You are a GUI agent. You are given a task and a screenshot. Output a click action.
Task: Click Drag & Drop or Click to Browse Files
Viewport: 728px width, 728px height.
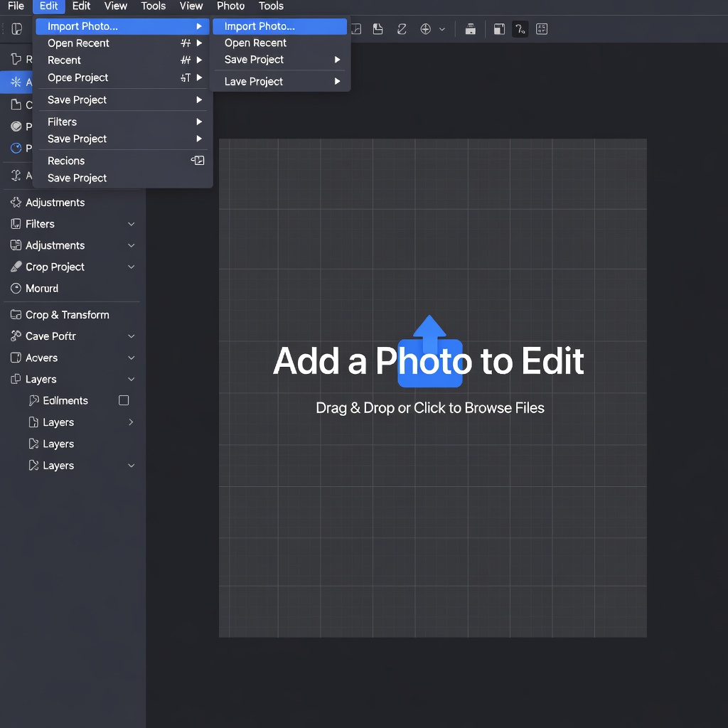(430, 407)
